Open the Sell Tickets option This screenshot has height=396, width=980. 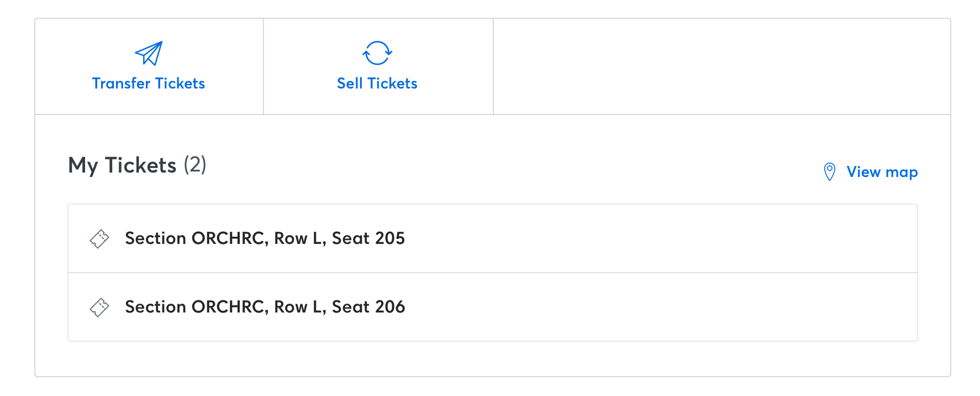378,66
